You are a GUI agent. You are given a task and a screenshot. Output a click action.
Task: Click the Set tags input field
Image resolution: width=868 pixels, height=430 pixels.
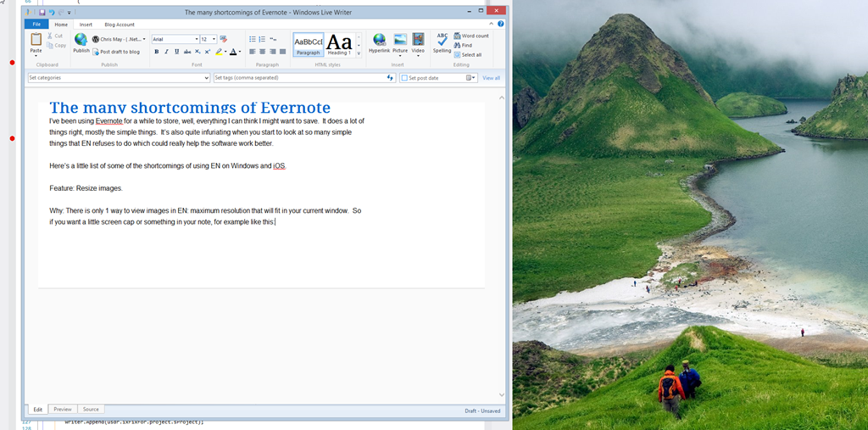[x=299, y=78]
